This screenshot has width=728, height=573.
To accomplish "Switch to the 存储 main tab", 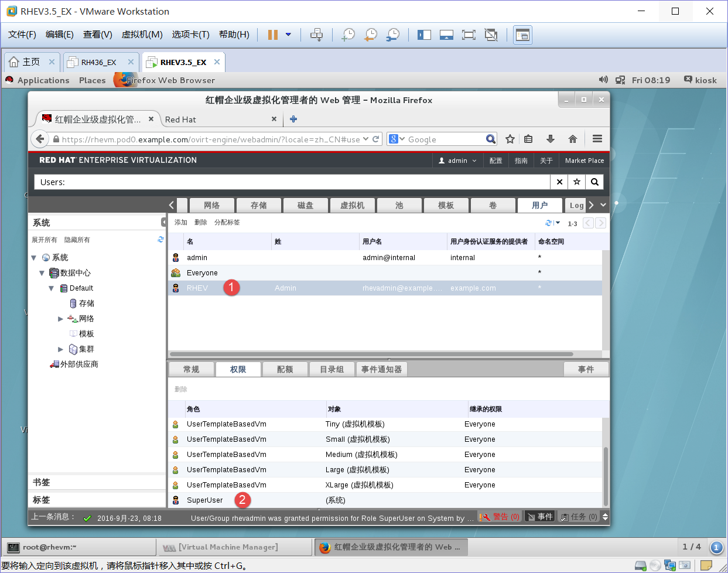I will 259,205.
